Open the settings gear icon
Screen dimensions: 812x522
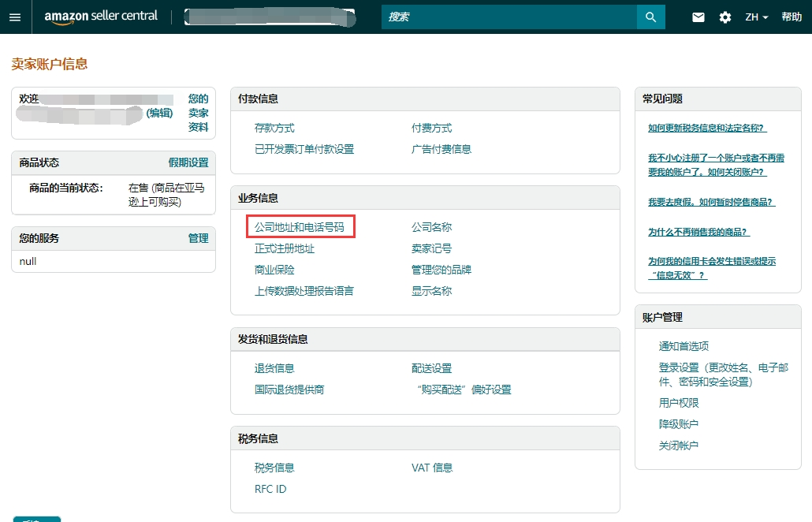pyautogui.click(x=724, y=17)
